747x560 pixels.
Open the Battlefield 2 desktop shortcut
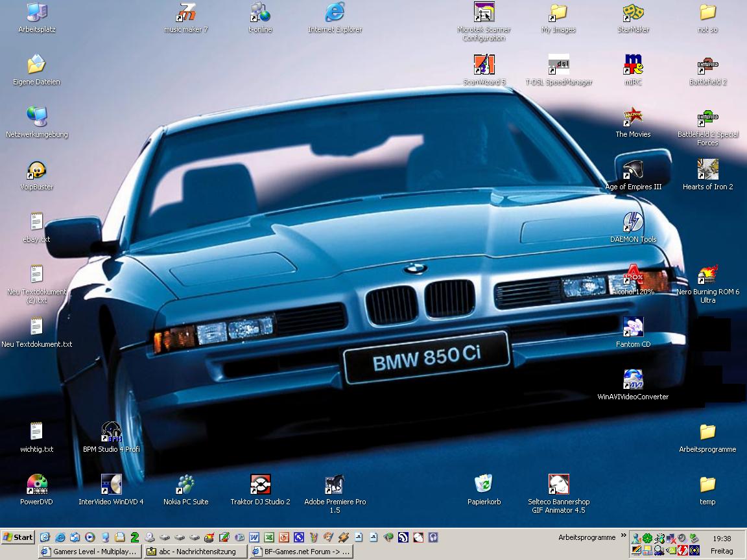point(707,66)
